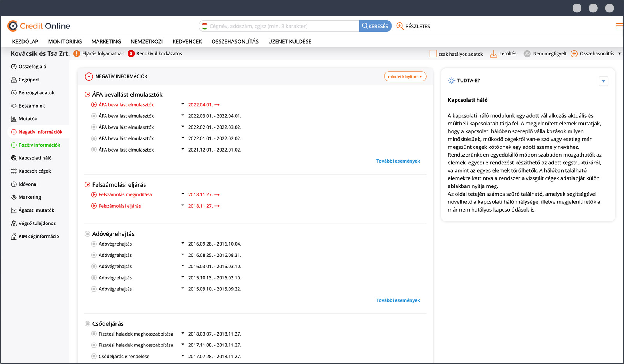Toggle the Nem megfigyelt eye icon
Screen dimensions: 624x364
(527, 54)
